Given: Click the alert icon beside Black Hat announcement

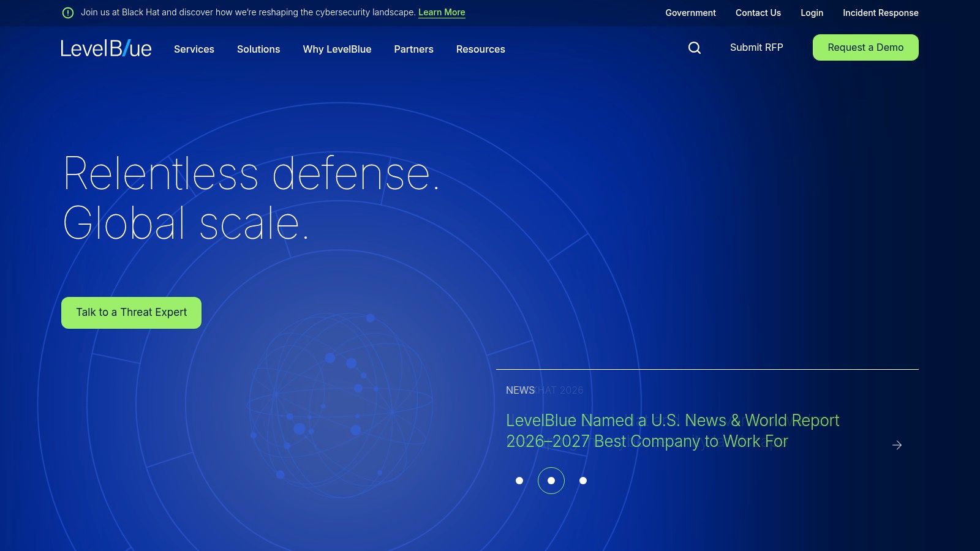Looking at the screenshot, I should tap(68, 13).
